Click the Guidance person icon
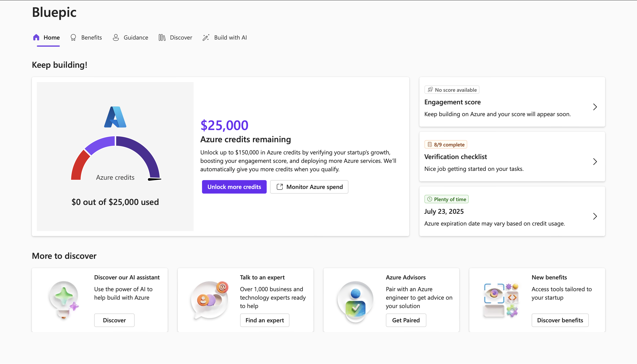Viewport: 637px width, 364px height. tap(116, 37)
